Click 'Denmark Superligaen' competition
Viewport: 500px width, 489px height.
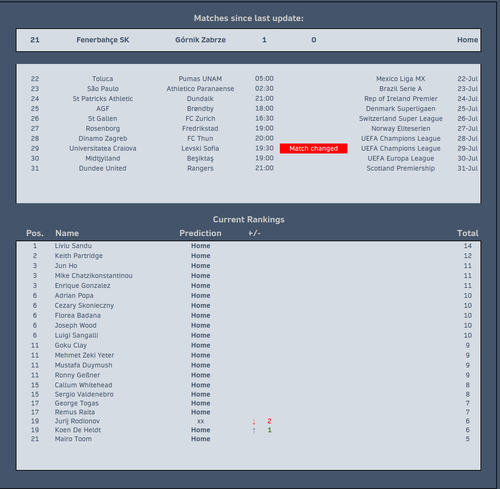[401, 109]
